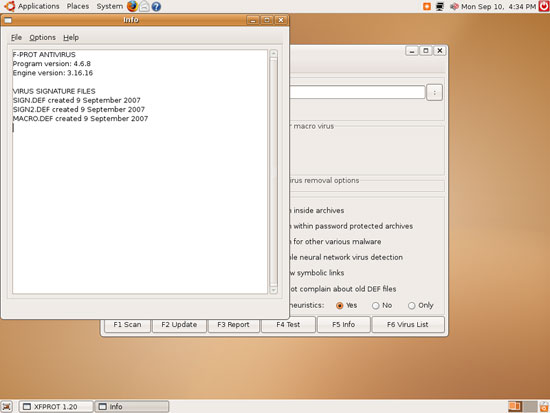The image size is (550, 413).
Task: Click the F3 Report button
Action: pyautogui.click(x=233, y=325)
